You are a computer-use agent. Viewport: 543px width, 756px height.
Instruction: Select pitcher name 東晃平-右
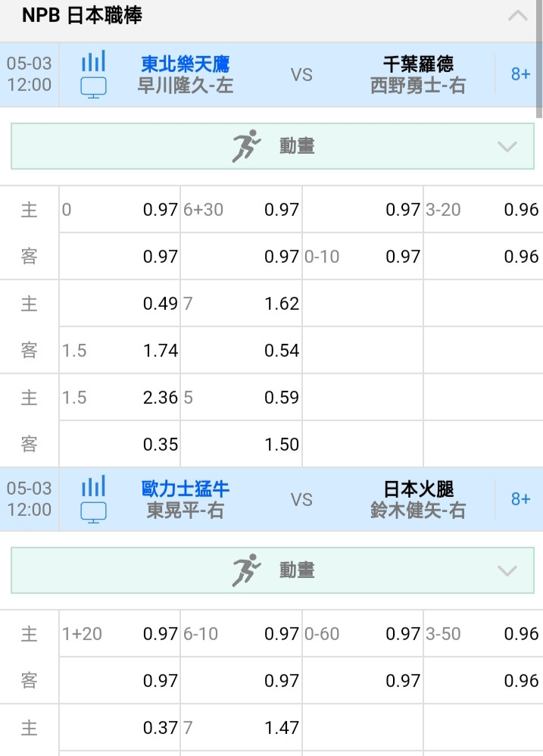click(x=185, y=510)
